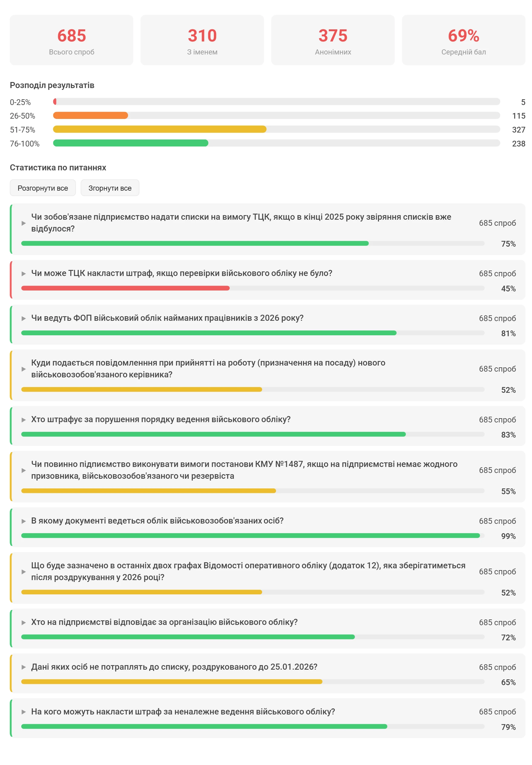Click the 'Всього спроб' 685 stat card
532x765 pixels.
coord(71,40)
